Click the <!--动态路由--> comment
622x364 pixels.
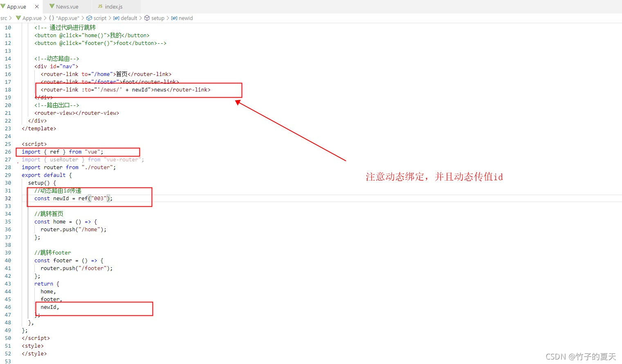coord(56,58)
